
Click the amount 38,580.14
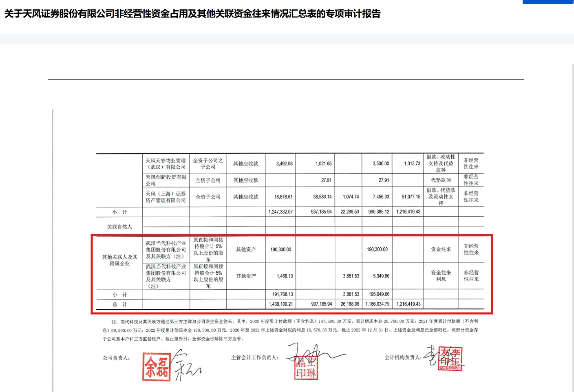322,197
